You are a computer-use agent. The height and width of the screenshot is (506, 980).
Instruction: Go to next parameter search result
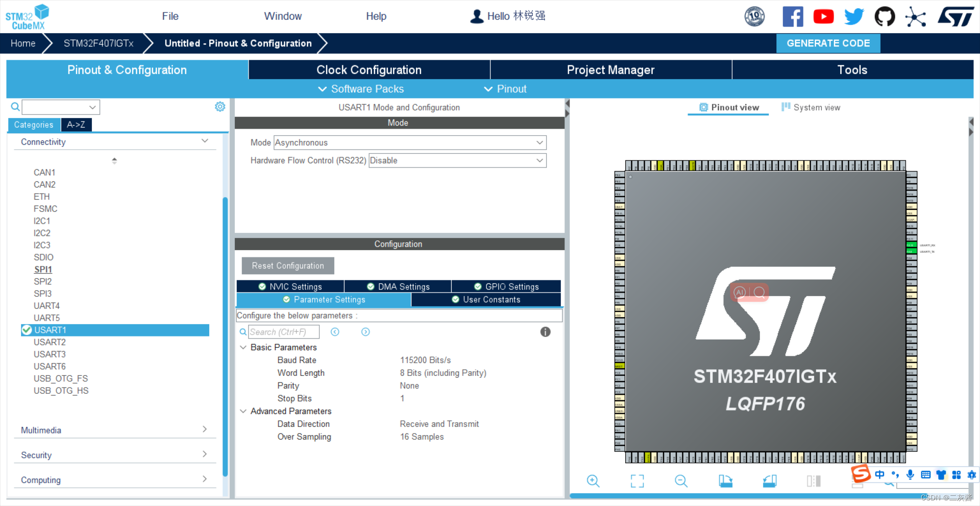click(x=365, y=332)
